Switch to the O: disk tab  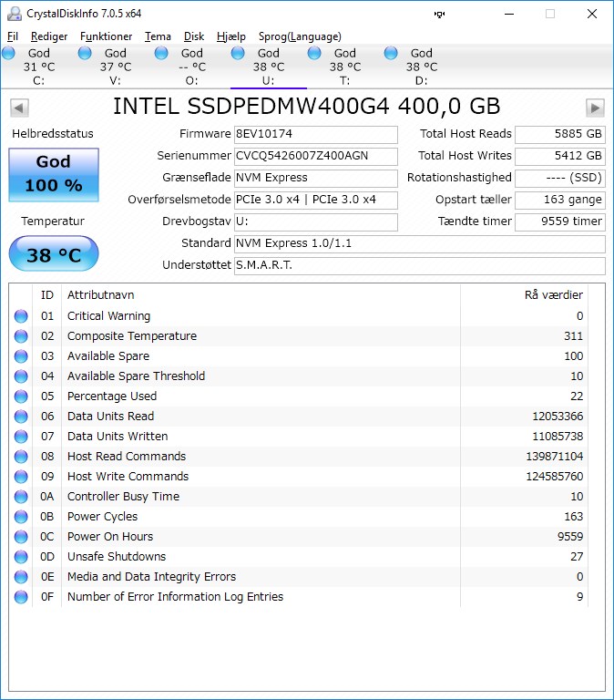click(192, 67)
